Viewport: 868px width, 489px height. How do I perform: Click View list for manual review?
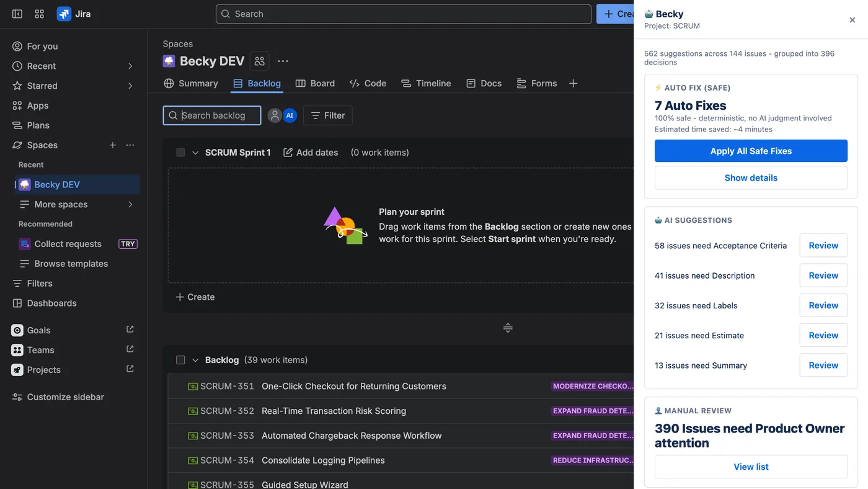751,467
